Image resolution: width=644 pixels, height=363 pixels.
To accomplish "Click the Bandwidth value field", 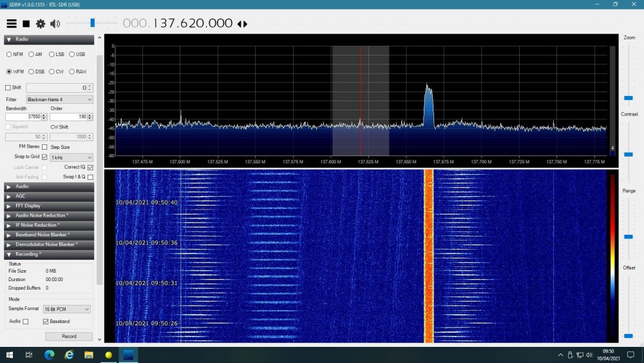I will click(23, 117).
